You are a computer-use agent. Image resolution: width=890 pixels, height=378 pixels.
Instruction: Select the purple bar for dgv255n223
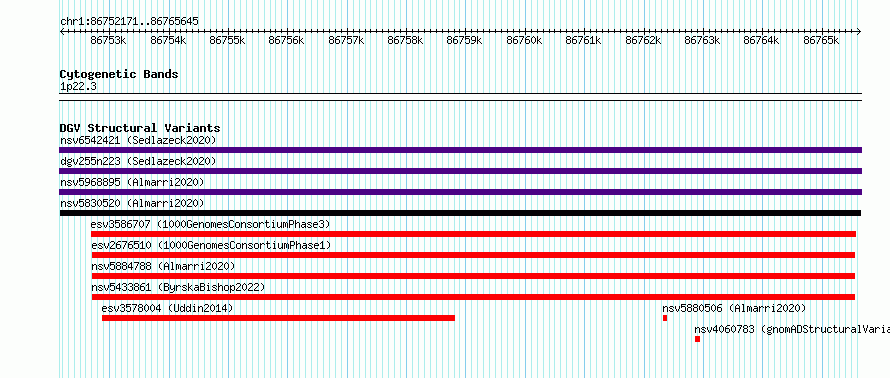[x=460, y=171]
